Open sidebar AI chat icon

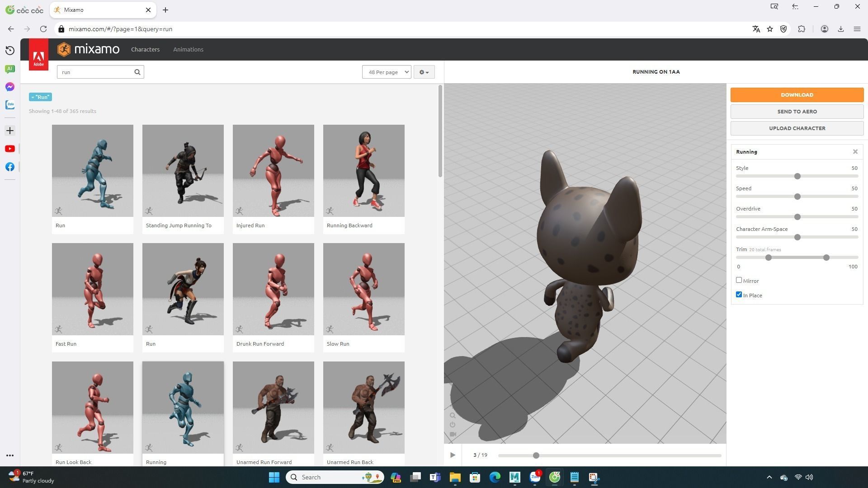(10, 69)
